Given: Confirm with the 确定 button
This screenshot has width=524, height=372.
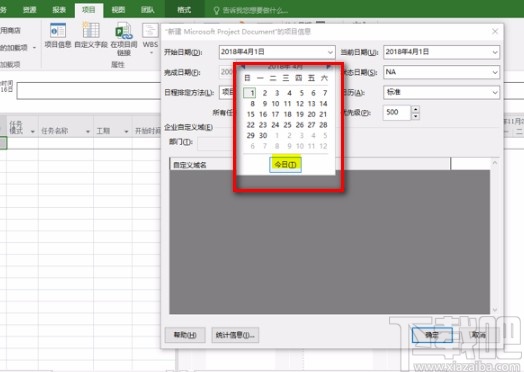Looking at the screenshot, I should coord(432,335).
